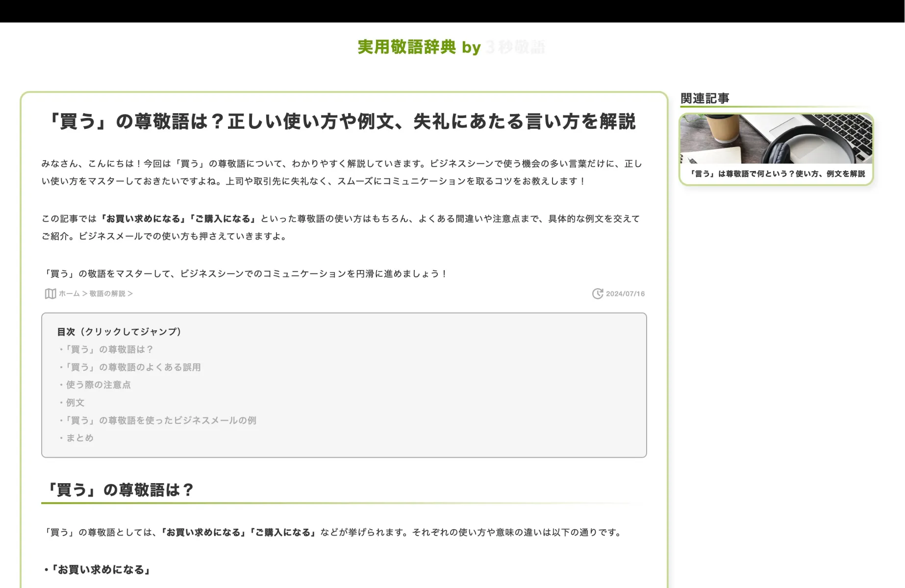Click the sentence starting 「買う」の敬語をマスターして

tap(245, 273)
